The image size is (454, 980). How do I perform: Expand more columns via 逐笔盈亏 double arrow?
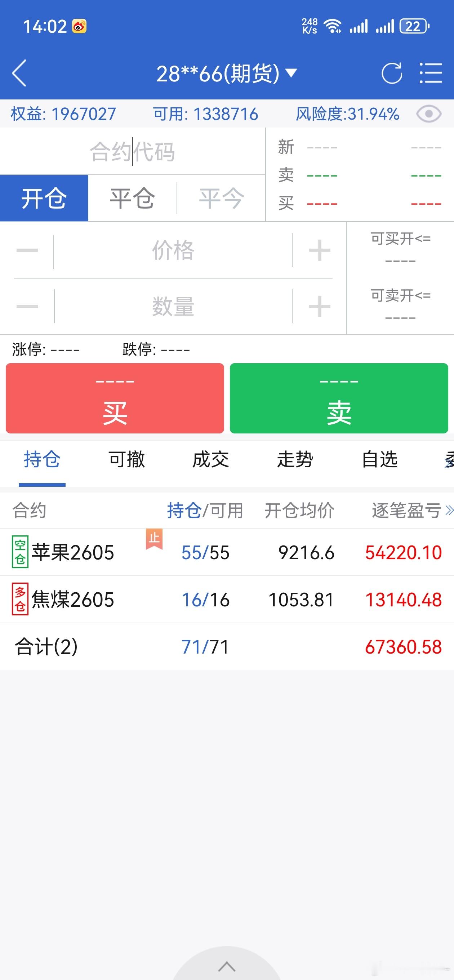click(449, 511)
